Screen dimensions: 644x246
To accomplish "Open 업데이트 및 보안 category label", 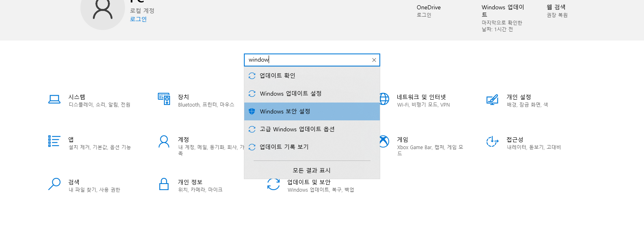I will (309, 182).
